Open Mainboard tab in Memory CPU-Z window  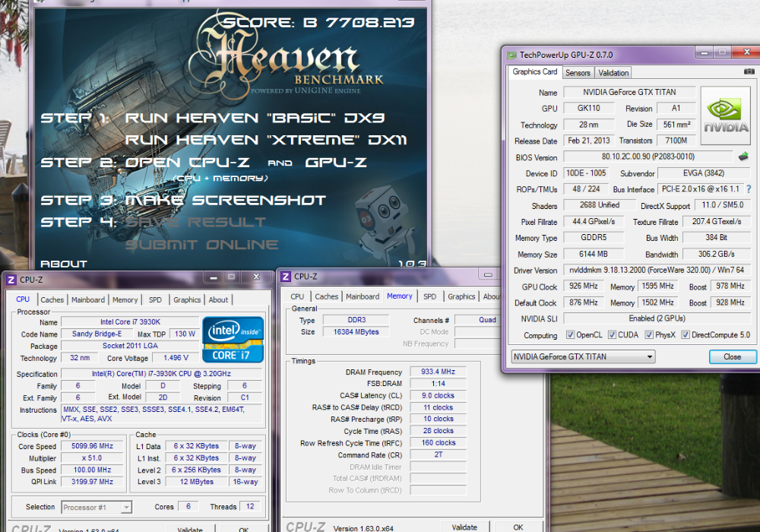click(x=363, y=296)
